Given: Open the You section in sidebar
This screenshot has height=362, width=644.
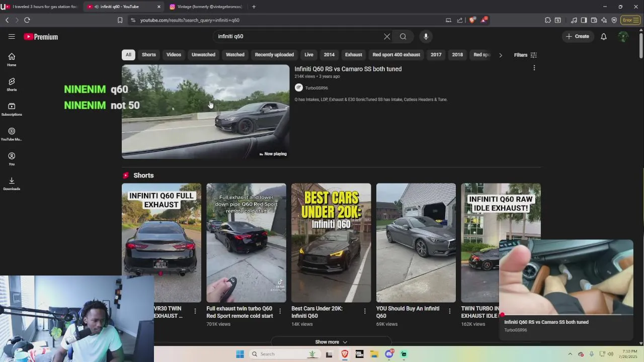Looking at the screenshot, I should [12, 158].
